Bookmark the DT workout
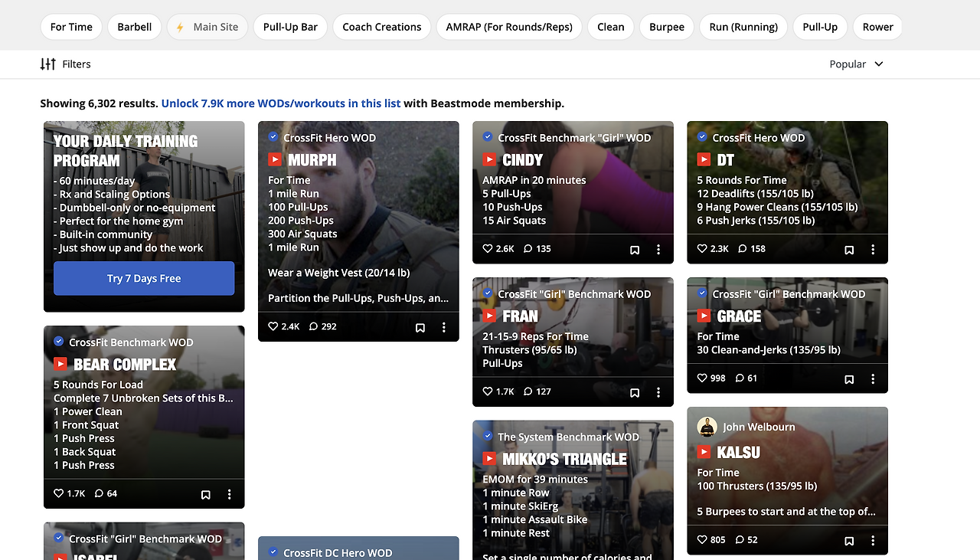This screenshot has height=560, width=980. click(849, 250)
